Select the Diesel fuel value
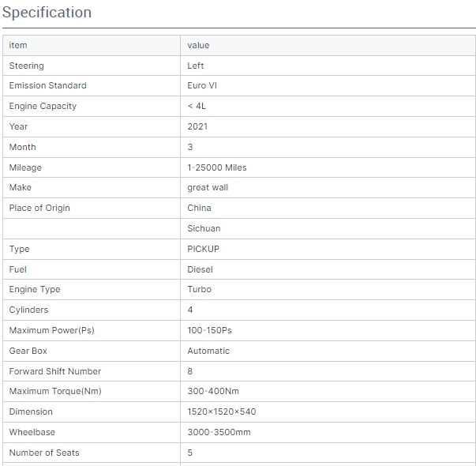Image resolution: width=476 pixels, height=466 pixels. tap(200, 269)
